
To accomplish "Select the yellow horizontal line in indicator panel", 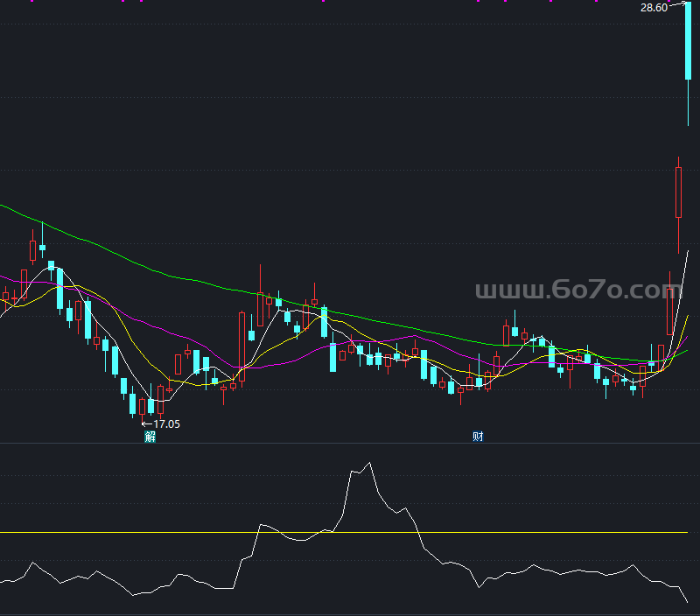I will (x=344, y=532).
